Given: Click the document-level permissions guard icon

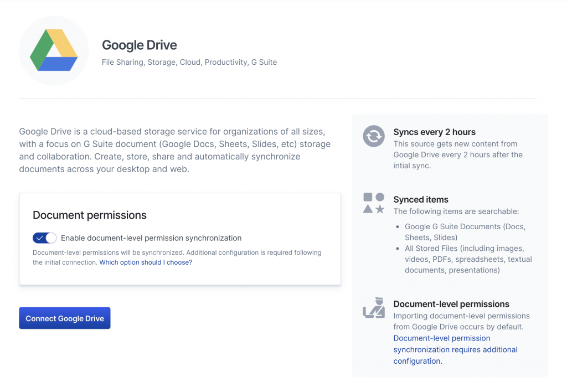Looking at the screenshot, I should [374, 308].
